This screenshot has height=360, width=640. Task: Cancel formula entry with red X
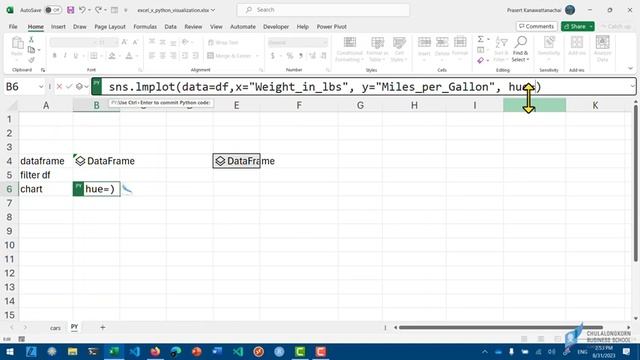tap(59, 87)
